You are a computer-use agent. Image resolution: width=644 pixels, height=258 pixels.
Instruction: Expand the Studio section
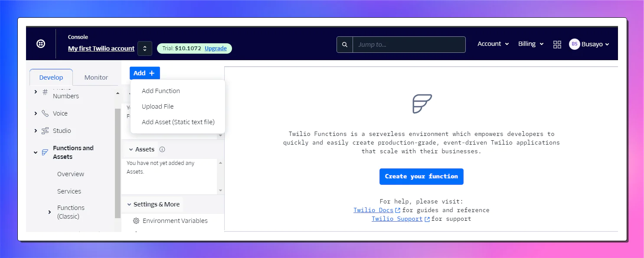pos(36,131)
